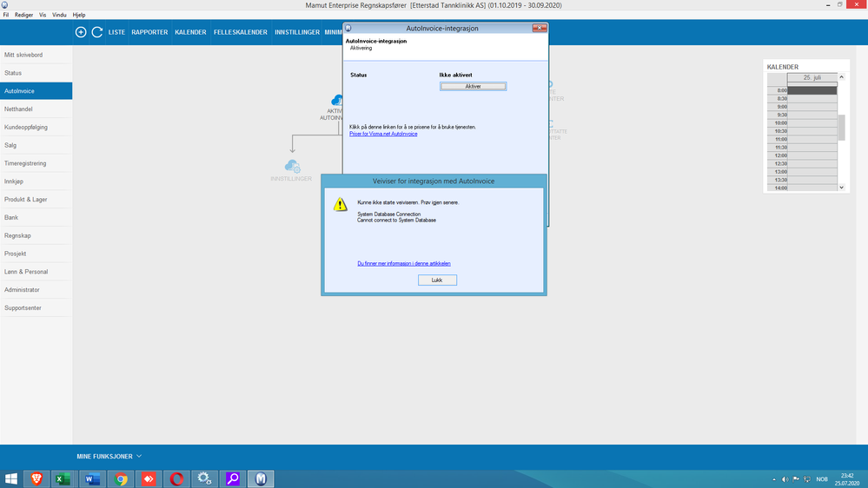
Task: Open the Rediger menu
Action: point(23,15)
